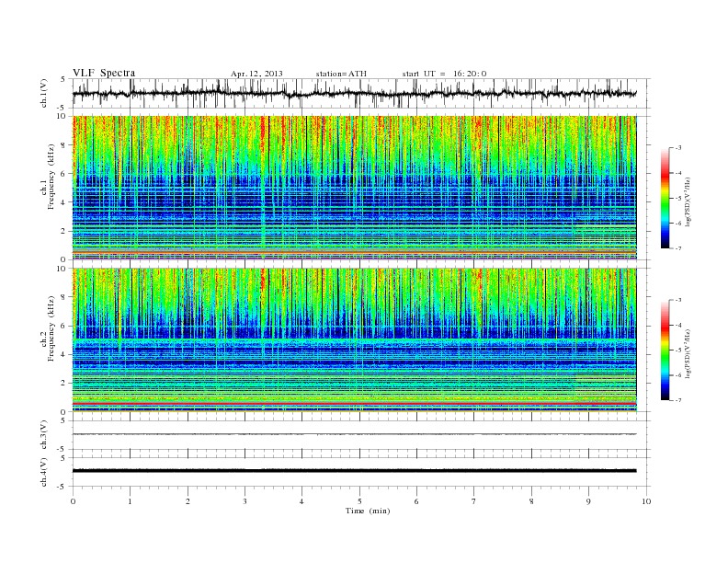Click time axis tick label '5'
Image resolution: width=728 pixels, height=563 pixels.
(x=359, y=501)
